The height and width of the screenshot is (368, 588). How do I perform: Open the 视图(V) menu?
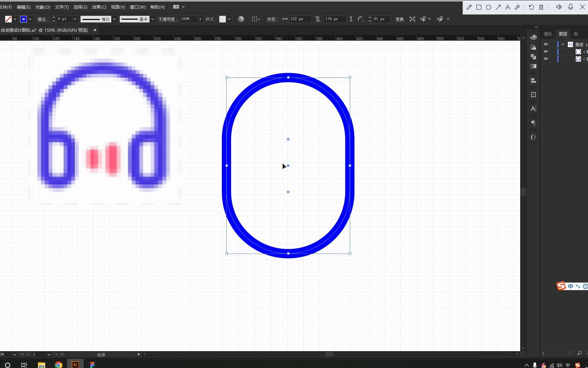click(x=118, y=7)
